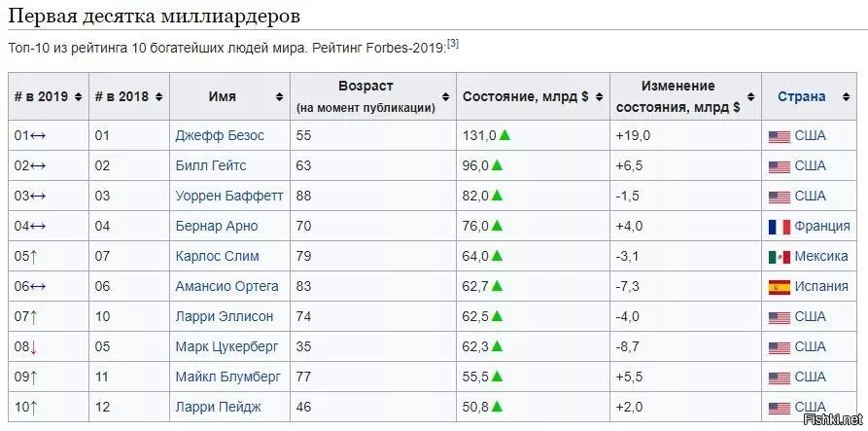Click the Mexico flag icon
868x431 pixels.
(779, 257)
